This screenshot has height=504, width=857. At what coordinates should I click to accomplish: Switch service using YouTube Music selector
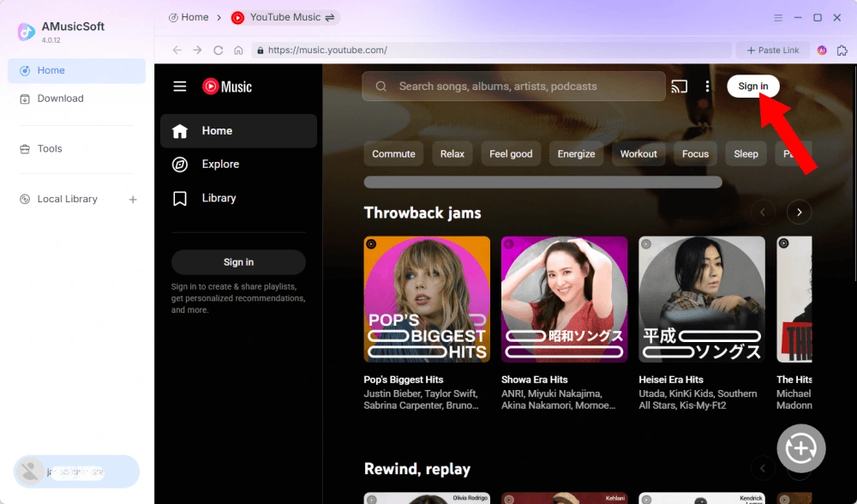point(283,17)
